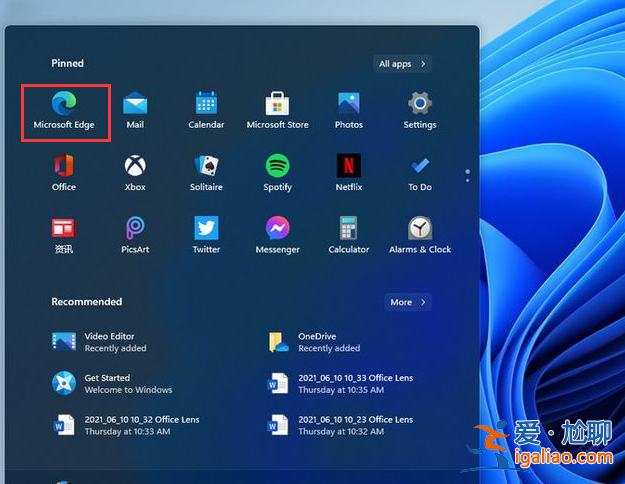Open the Xbox app

(x=135, y=173)
